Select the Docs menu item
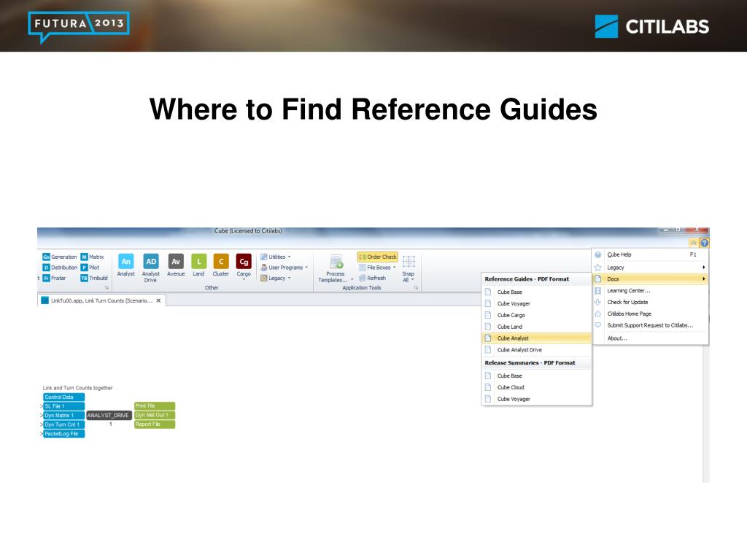 click(x=650, y=279)
